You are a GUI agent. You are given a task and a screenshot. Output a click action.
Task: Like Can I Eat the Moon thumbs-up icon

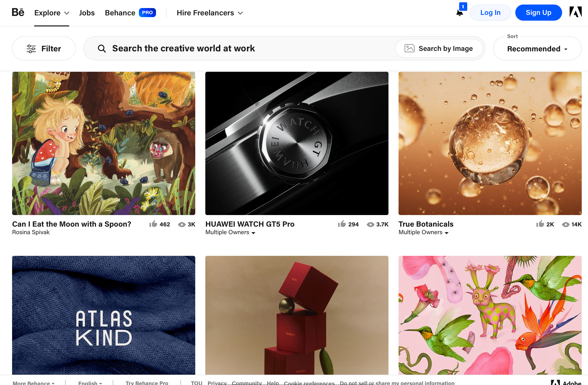coord(153,224)
